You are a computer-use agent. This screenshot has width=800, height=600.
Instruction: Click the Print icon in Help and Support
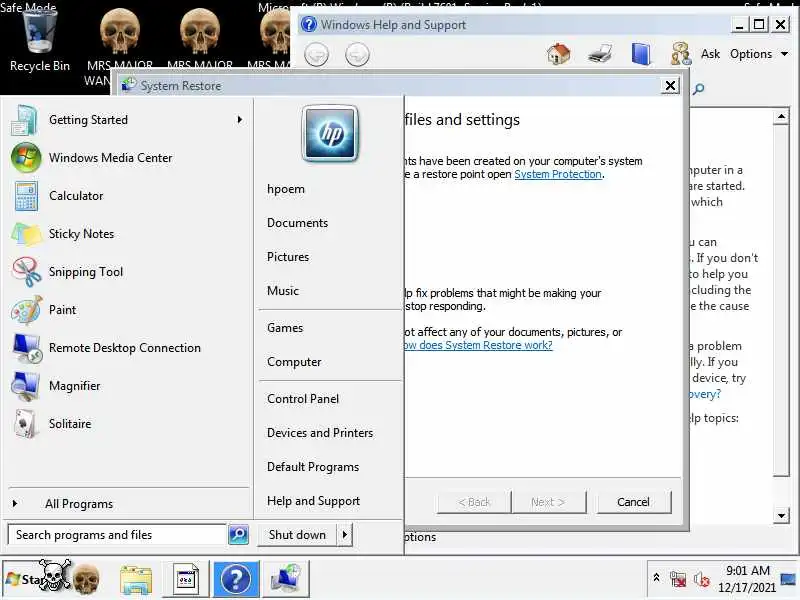point(599,54)
